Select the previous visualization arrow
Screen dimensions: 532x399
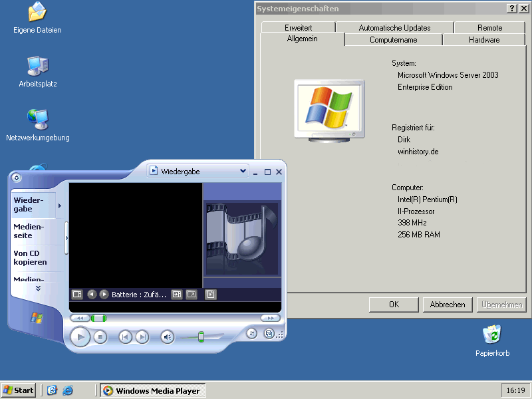[x=92, y=294]
